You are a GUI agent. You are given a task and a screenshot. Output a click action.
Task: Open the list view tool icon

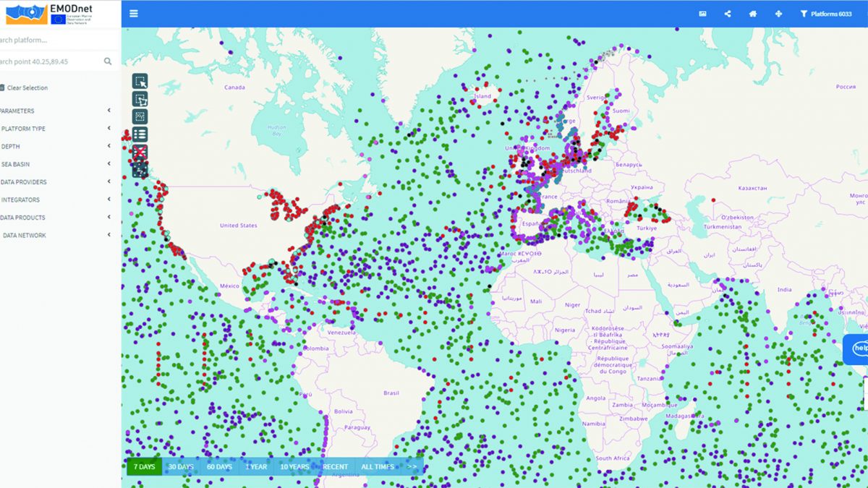coord(140,134)
